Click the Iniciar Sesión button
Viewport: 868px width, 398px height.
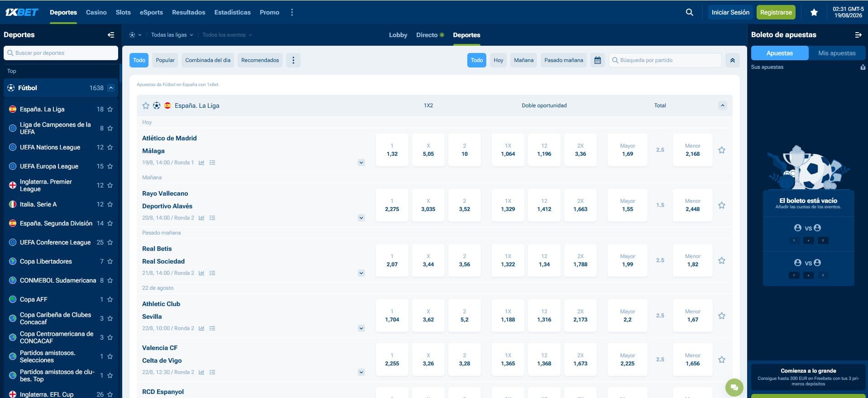pyautogui.click(x=730, y=12)
